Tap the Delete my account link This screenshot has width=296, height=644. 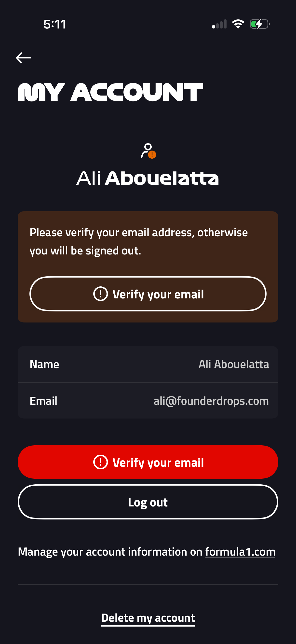click(x=148, y=618)
